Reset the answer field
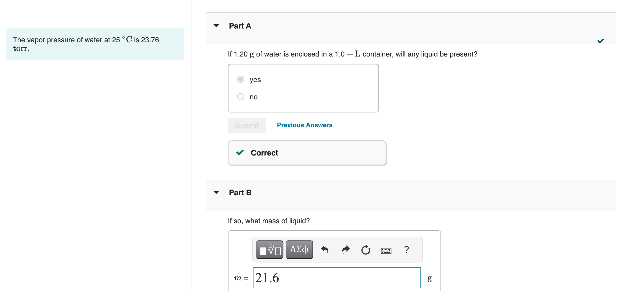This screenshot has width=644, height=291. point(366,249)
